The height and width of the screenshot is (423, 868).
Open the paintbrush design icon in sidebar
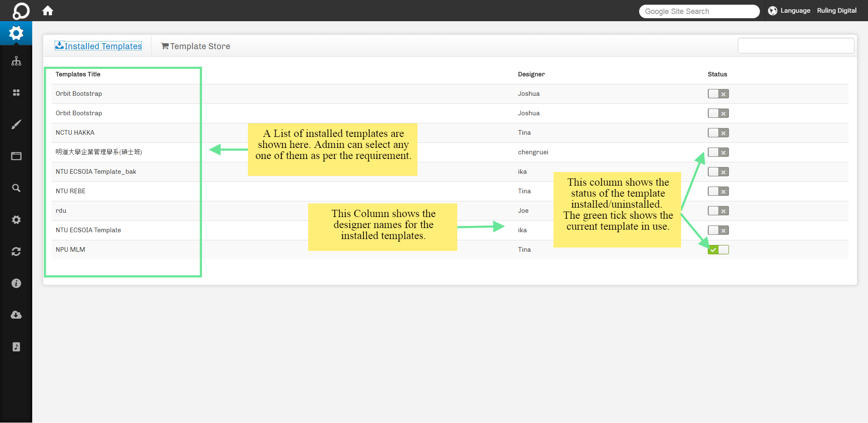point(16,125)
